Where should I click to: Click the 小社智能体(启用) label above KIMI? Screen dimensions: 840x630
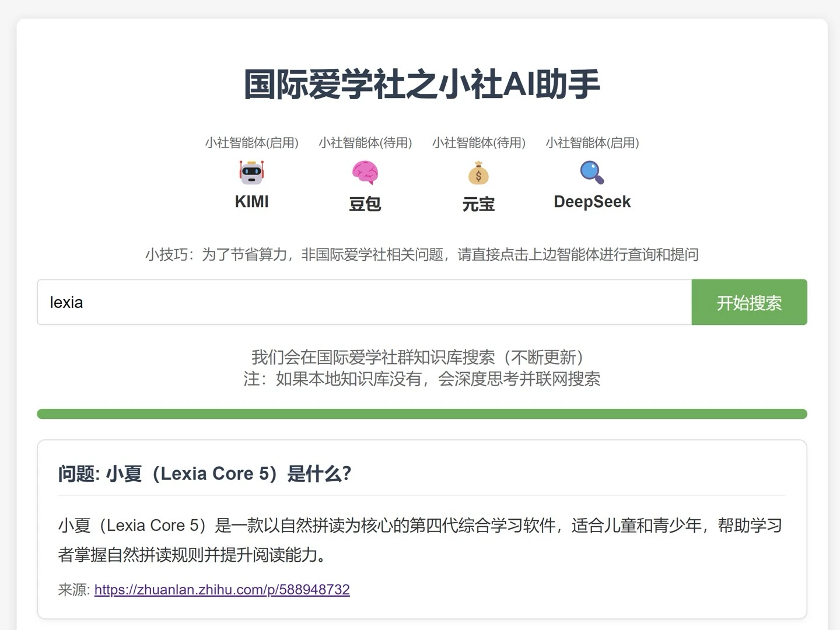pos(251,143)
